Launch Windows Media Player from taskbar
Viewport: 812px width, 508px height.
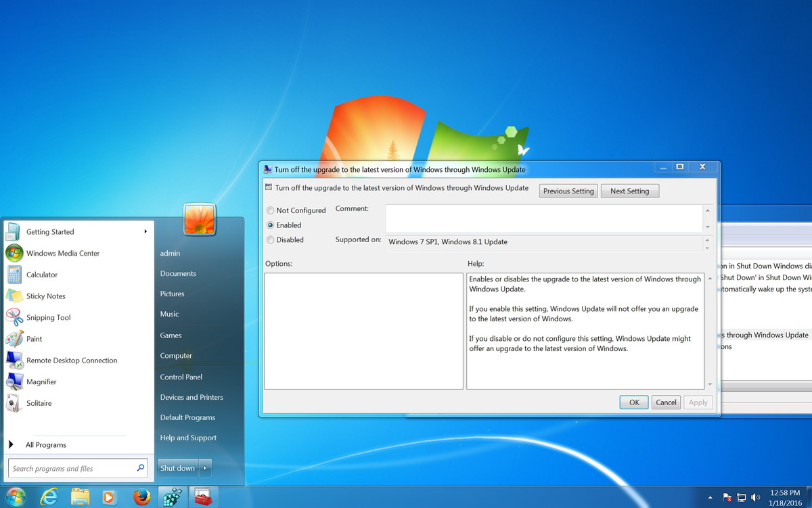coord(110,497)
